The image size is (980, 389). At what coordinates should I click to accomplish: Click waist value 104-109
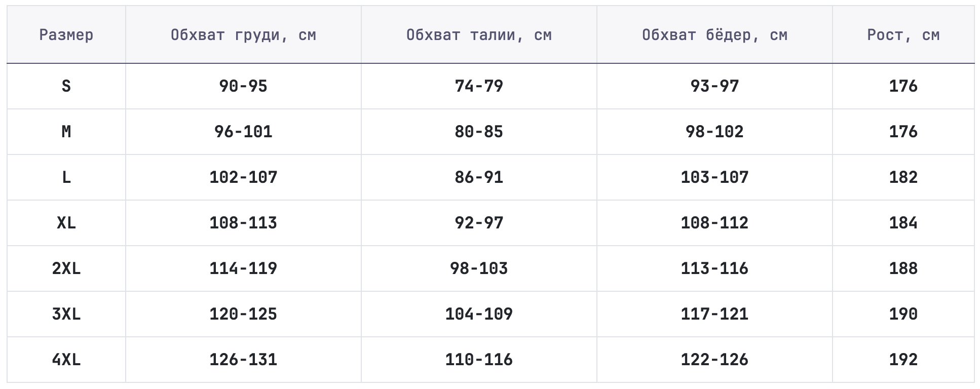pos(479,314)
